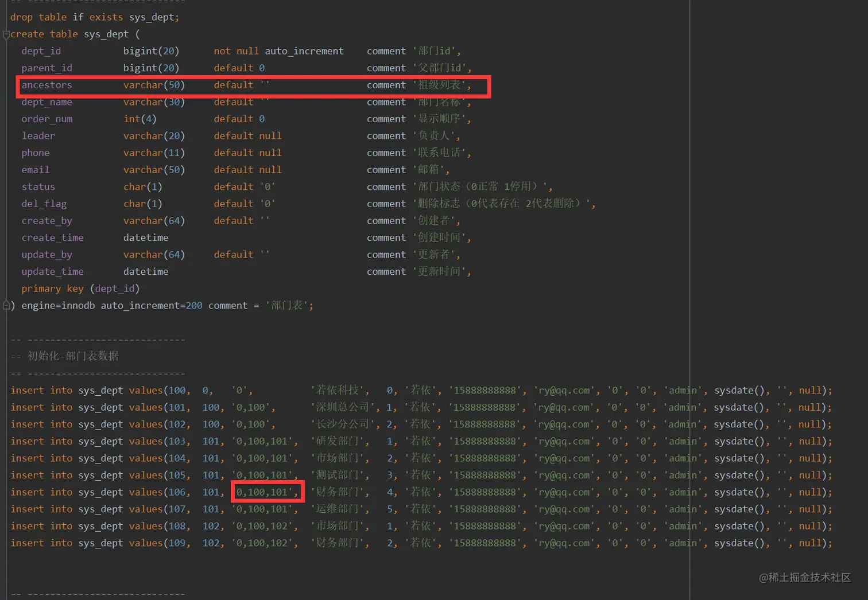Click the '邮箱' comment string
868x600 pixels.
pyautogui.click(x=428, y=170)
